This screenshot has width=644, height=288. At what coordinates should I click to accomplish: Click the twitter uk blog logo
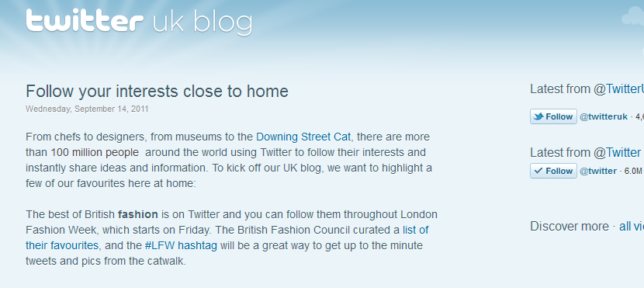point(139,23)
